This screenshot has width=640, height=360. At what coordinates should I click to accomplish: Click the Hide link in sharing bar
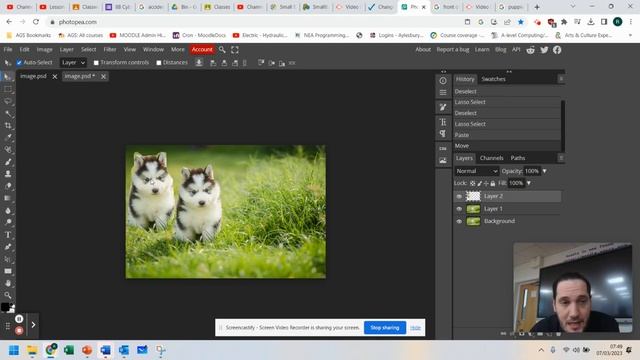click(415, 328)
